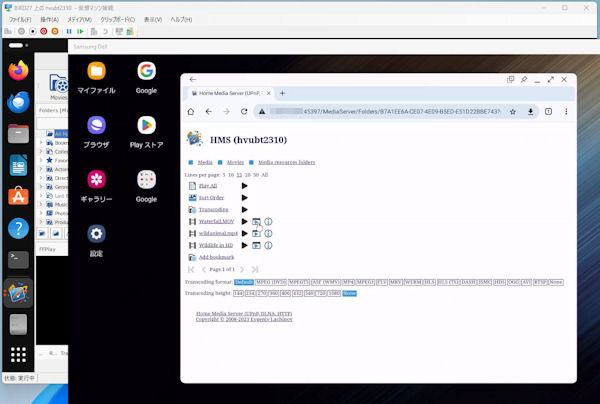Select DASH transcoding format
Image resolution: width=600 pixels, height=404 pixels.
coord(468,282)
